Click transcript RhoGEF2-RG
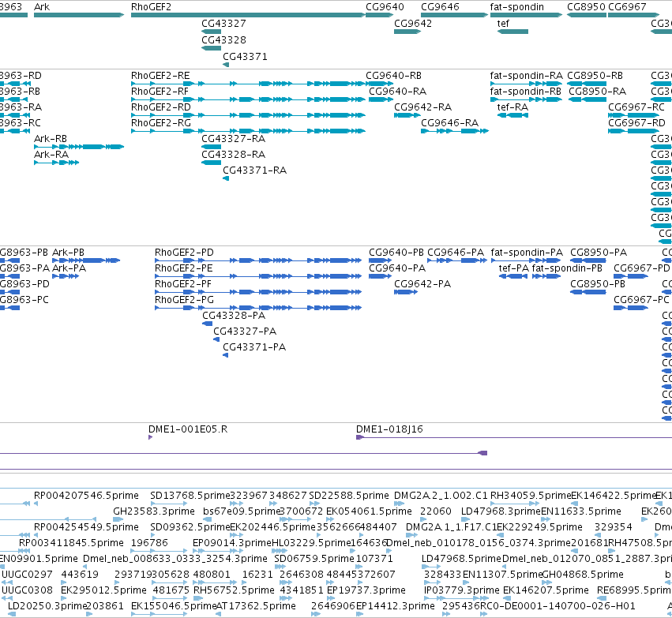 [x=161, y=123]
